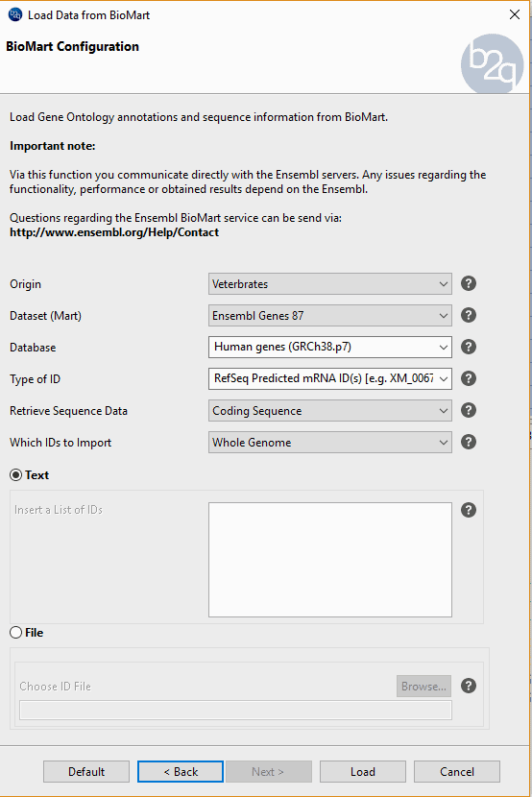Click the "Choose ID File" label
This screenshot has width=532, height=797.
point(55,687)
